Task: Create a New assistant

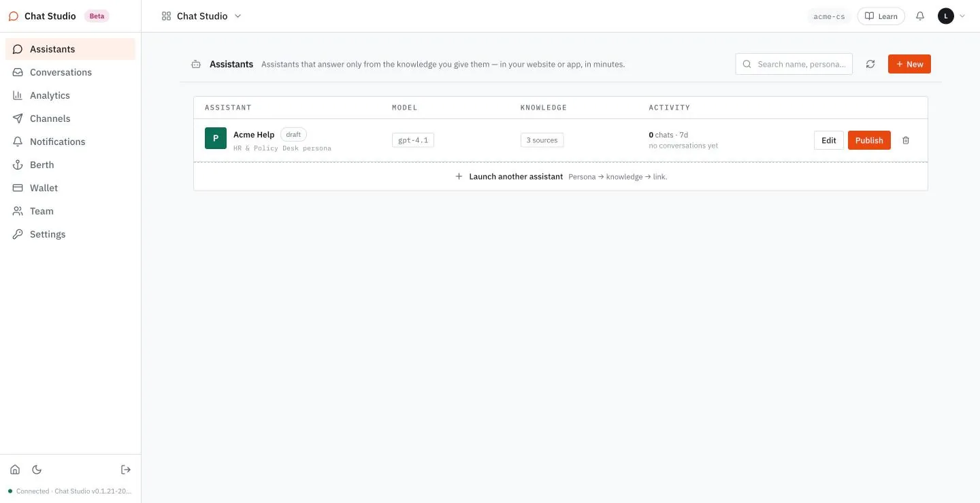Action: [x=909, y=64]
